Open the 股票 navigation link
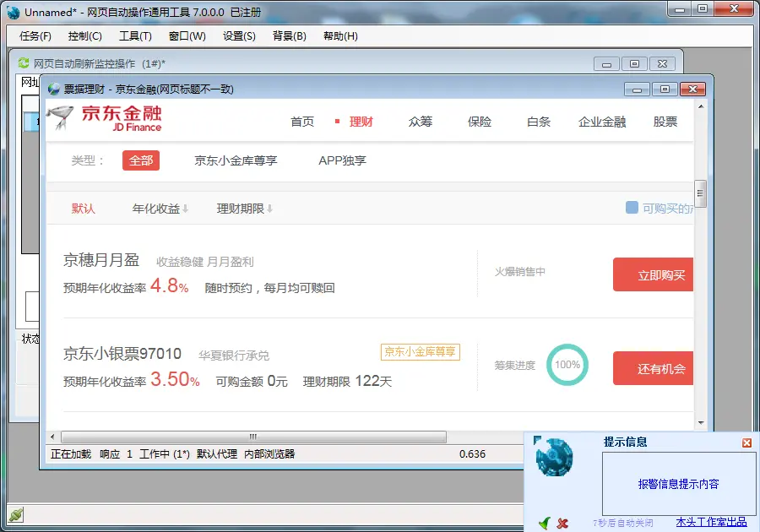760x532 pixels. 665,122
